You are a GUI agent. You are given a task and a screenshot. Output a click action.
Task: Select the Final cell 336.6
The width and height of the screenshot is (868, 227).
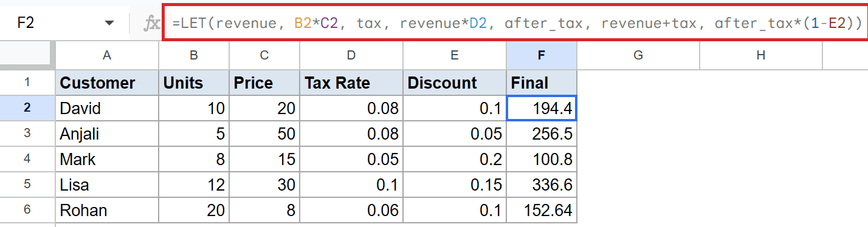pos(542,185)
